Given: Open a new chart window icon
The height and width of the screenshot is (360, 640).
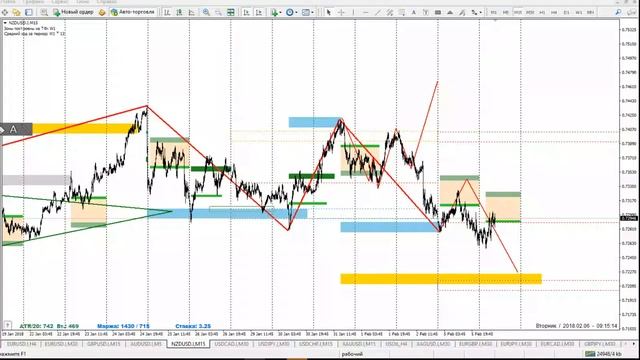Looking at the screenshot, I should [x=5, y=12].
